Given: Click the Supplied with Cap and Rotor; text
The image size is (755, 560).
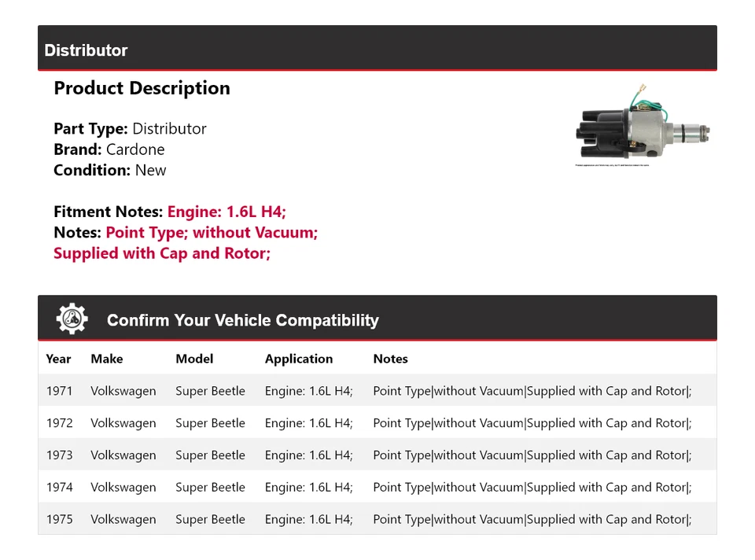Looking at the screenshot, I should coord(162,253).
